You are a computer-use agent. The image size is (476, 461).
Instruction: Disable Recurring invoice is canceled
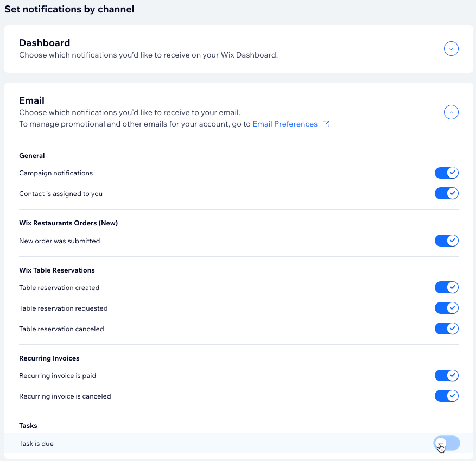tap(446, 396)
